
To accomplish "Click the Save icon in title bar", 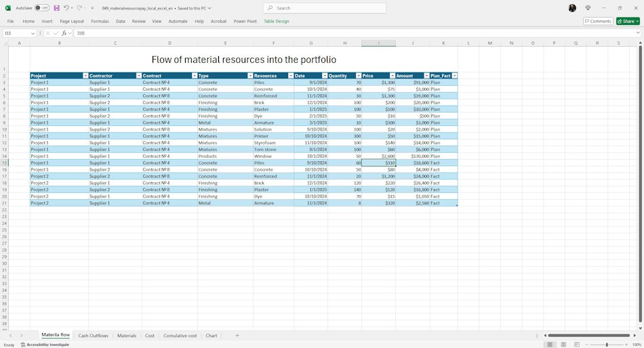I will 57,8.
